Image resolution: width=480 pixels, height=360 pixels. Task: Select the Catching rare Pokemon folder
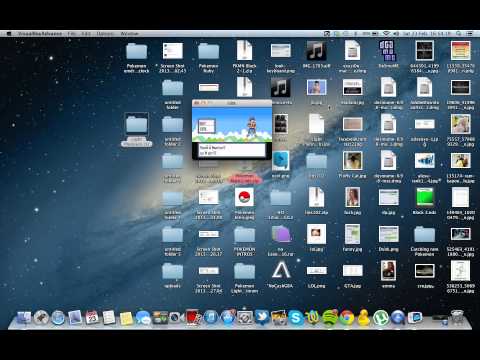[x=424, y=241]
